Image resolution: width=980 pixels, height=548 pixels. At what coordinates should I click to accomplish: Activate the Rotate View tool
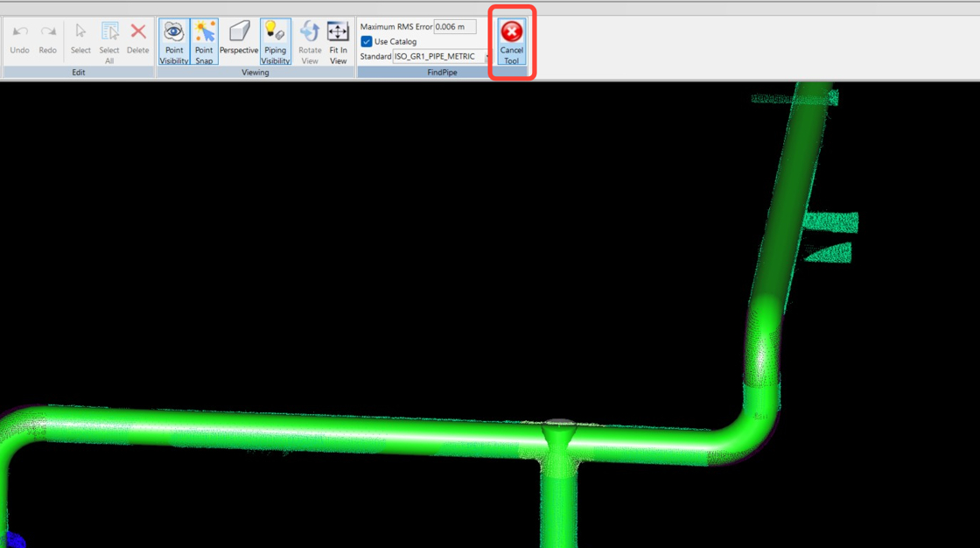[310, 42]
